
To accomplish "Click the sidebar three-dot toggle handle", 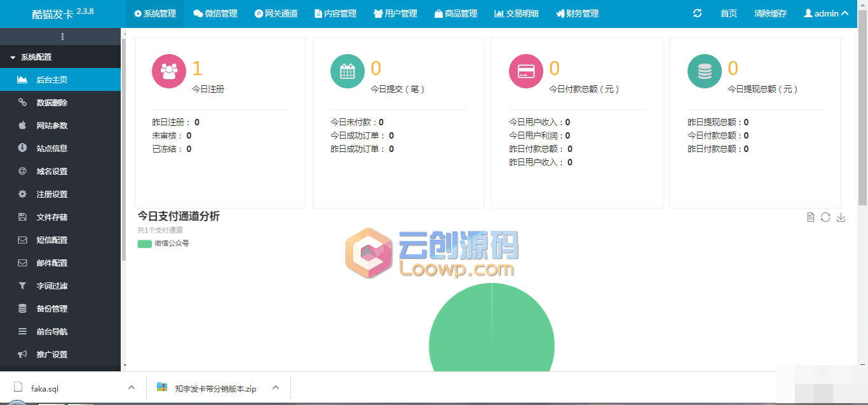I will (x=62, y=37).
